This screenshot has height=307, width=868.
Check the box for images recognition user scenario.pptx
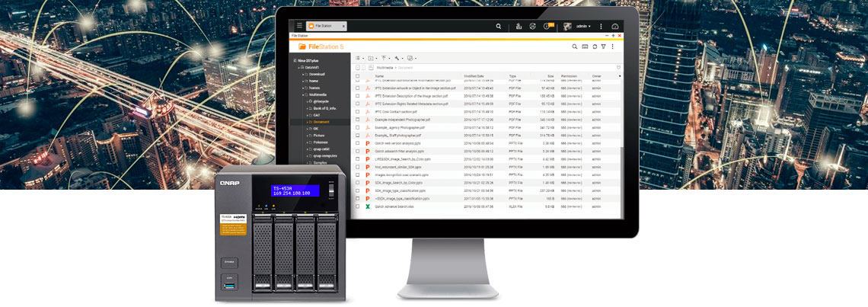click(358, 174)
